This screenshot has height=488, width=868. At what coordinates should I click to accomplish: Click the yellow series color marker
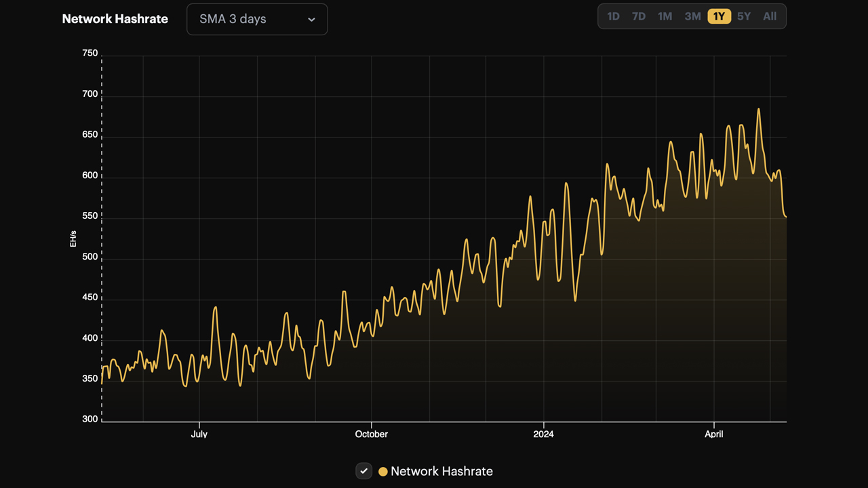click(383, 471)
